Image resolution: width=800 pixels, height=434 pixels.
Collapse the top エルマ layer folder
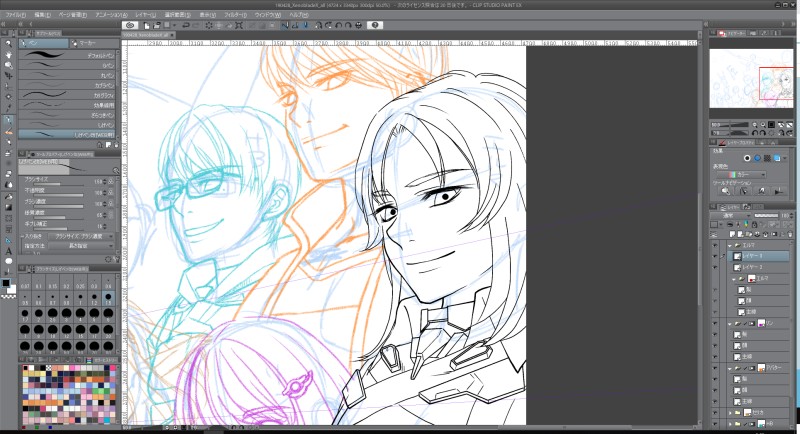(730, 246)
